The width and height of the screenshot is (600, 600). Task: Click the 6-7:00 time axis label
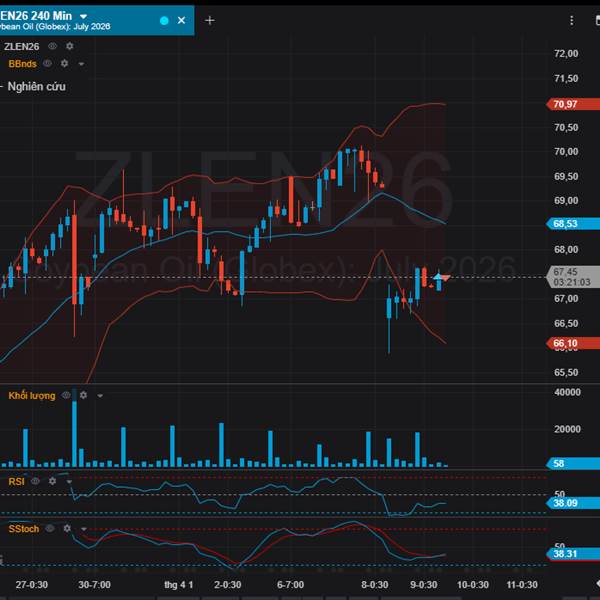point(290,585)
